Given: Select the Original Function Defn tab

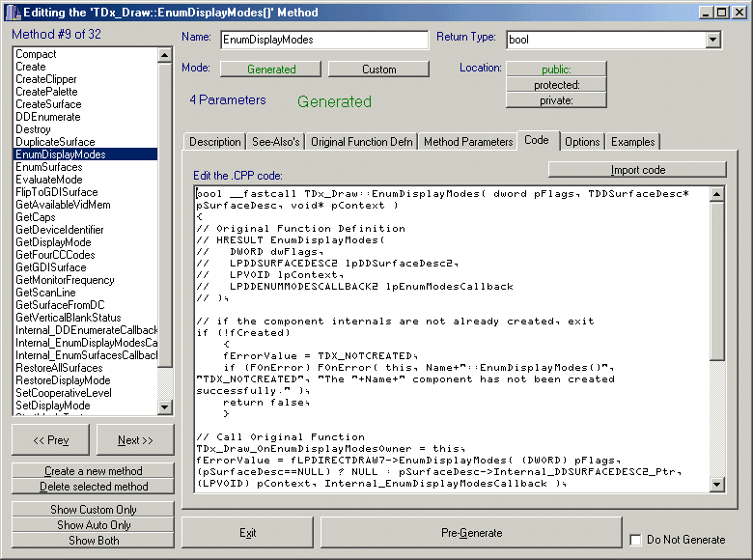Looking at the screenshot, I should click(x=361, y=142).
